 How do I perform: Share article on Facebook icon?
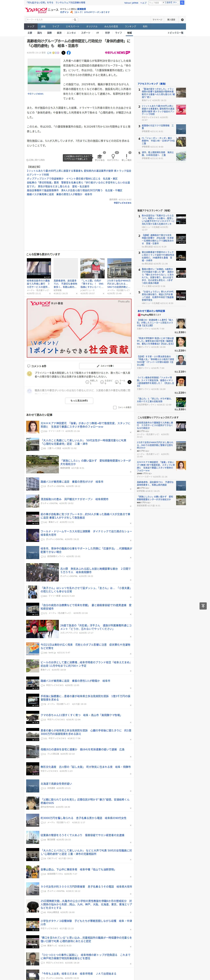[69, 53]
